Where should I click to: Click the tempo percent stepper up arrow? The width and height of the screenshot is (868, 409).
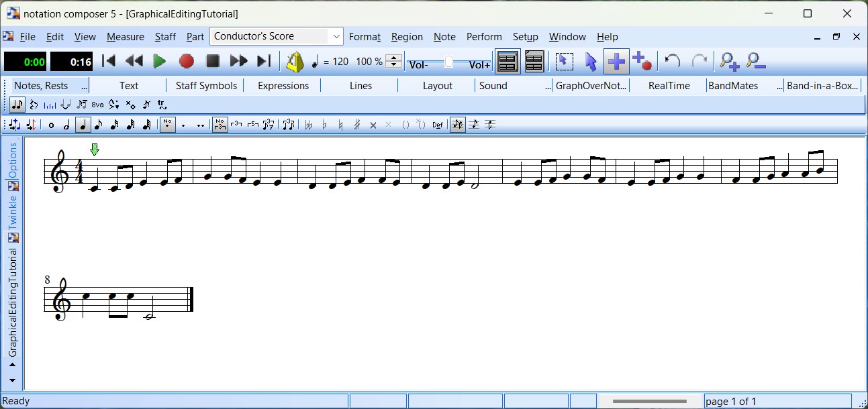coord(394,58)
